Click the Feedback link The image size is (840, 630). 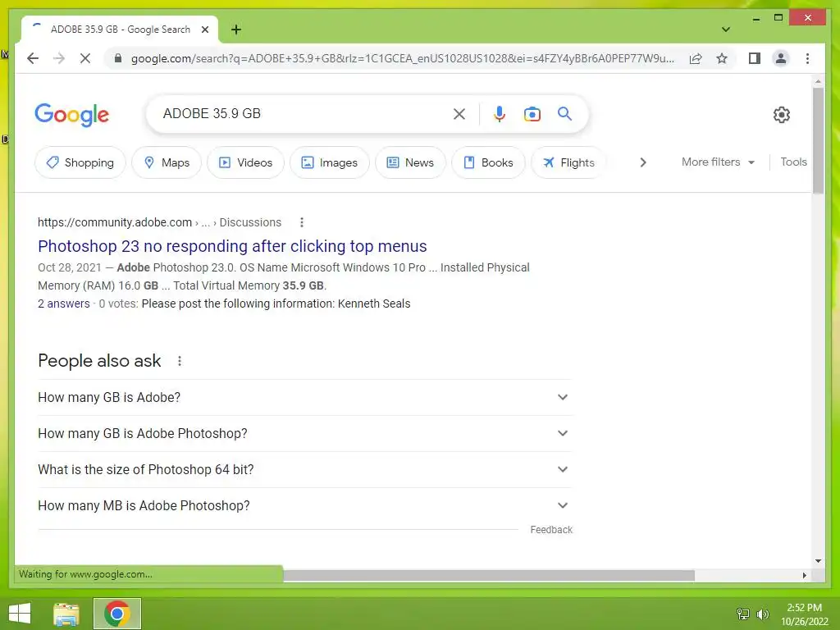[x=551, y=530]
